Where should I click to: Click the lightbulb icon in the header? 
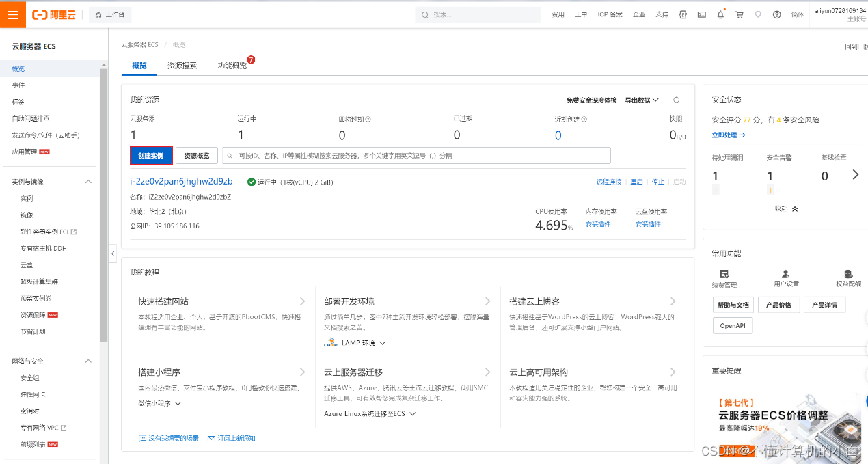click(758, 14)
